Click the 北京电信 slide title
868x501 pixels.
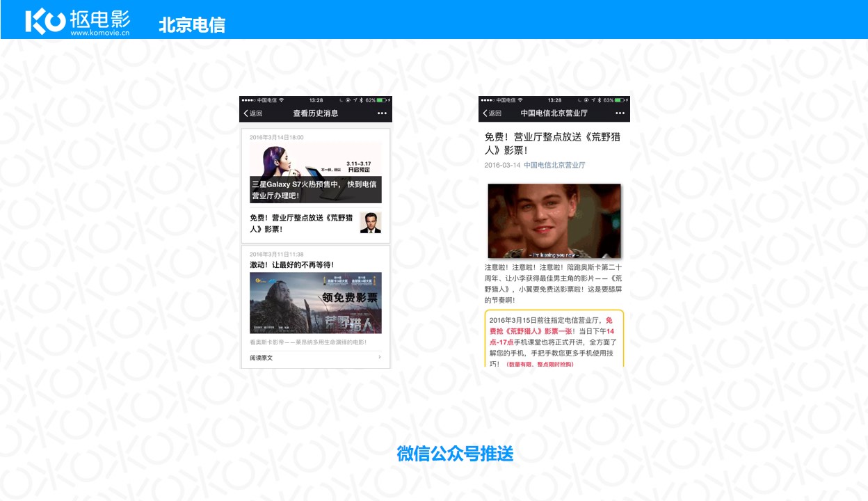pos(192,25)
